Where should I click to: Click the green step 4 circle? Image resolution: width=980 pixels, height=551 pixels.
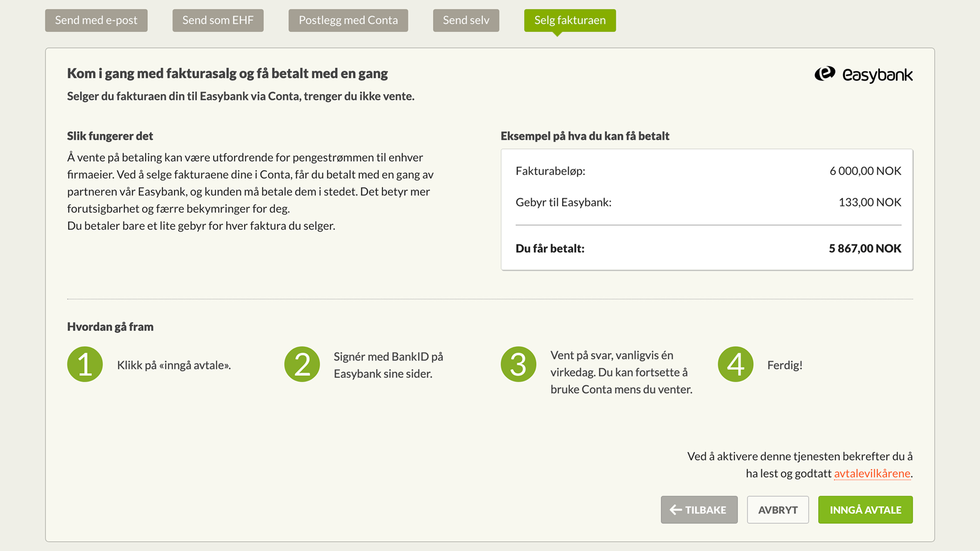click(736, 364)
